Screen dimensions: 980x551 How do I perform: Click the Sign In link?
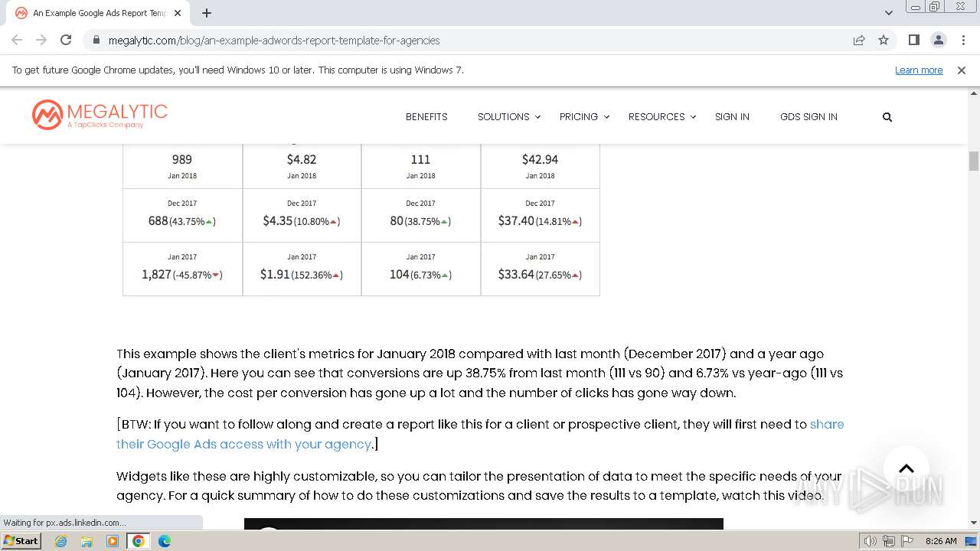click(732, 117)
